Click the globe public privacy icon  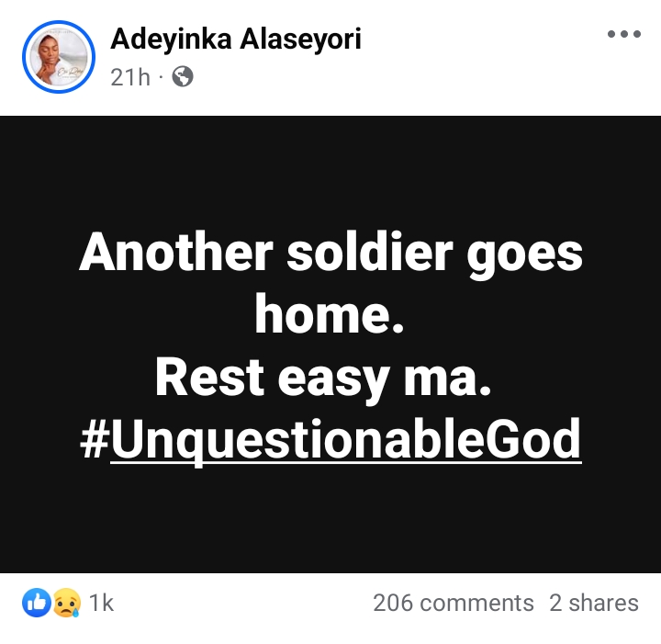click(184, 77)
